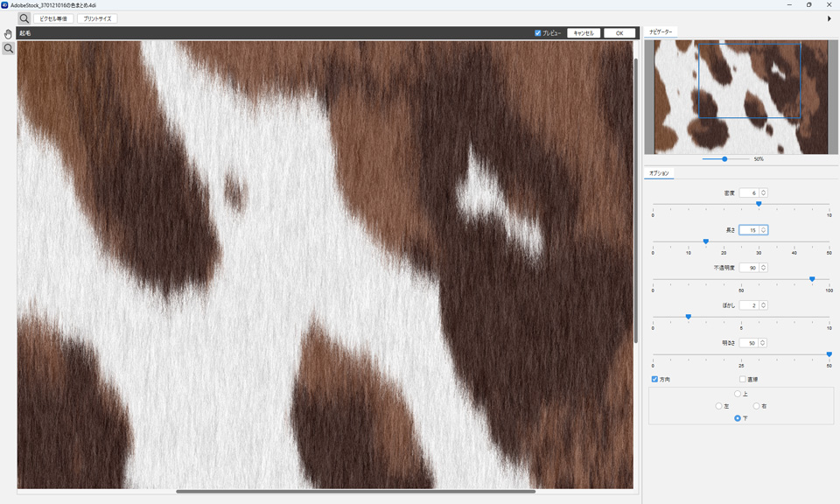840x504 pixels.
Task: Disable the 方向 direction checkbox
Action: (x=655, y=379)
